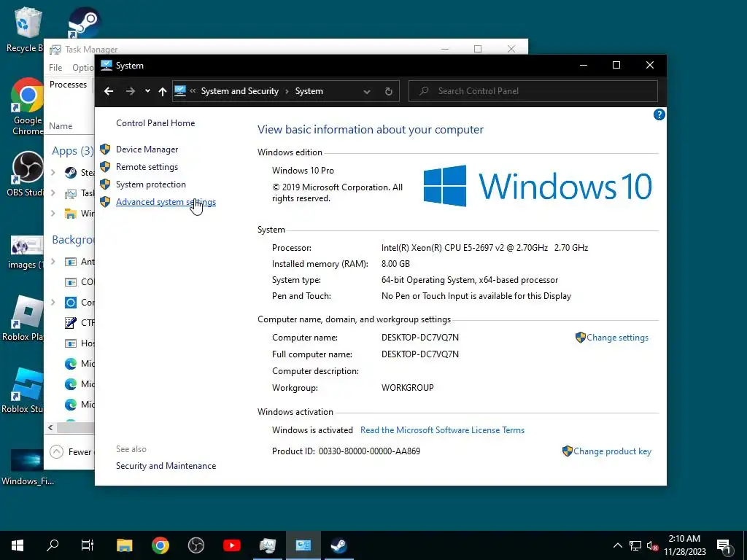Open Google Chrome desktop icon
This screenshot has height=560, width=747.
(27, 106)
